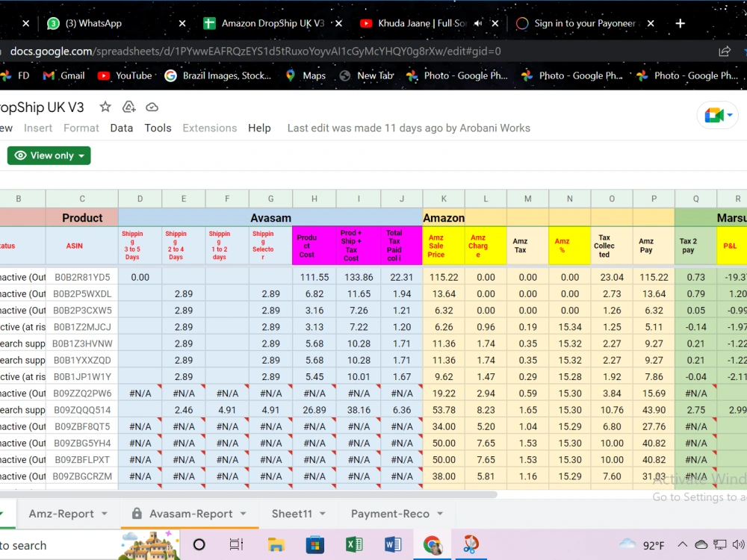747x560 pixels.
Task: Switch to the Amz-Report sheet
Action: [x=61, y=514]
